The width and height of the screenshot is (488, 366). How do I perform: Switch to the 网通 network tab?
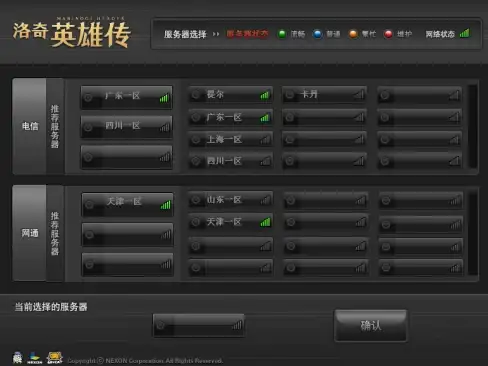point(29,233)
